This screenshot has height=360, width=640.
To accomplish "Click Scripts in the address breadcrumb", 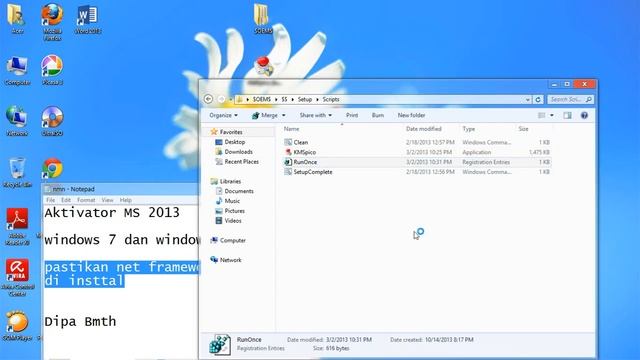I will tap(331, 99).
